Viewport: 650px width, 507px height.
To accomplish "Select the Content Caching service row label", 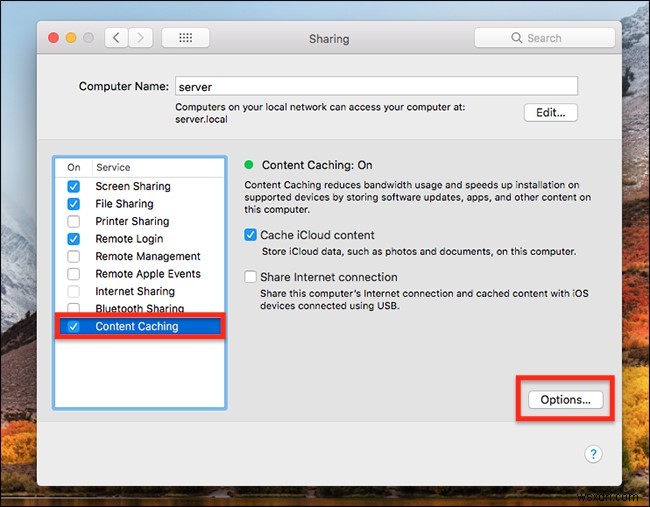I will [137, 327].
